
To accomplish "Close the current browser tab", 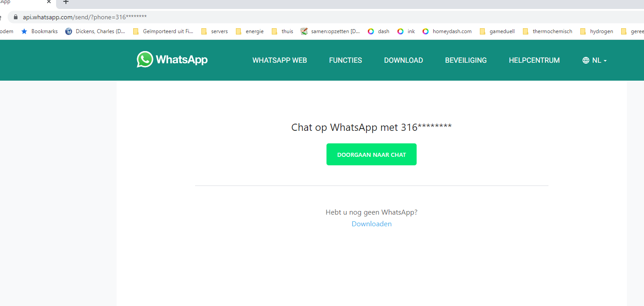I will [x=49, y=2].
